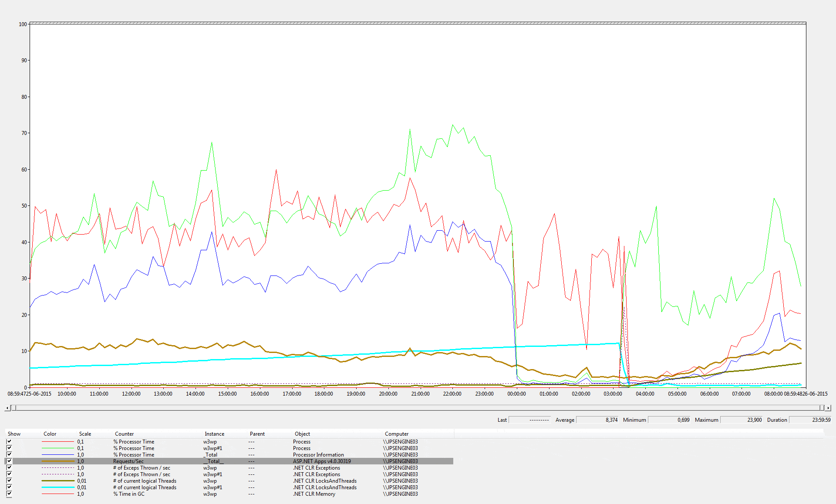Select '# of current logical Threads' counter for w3wp#1

[145, 487]
